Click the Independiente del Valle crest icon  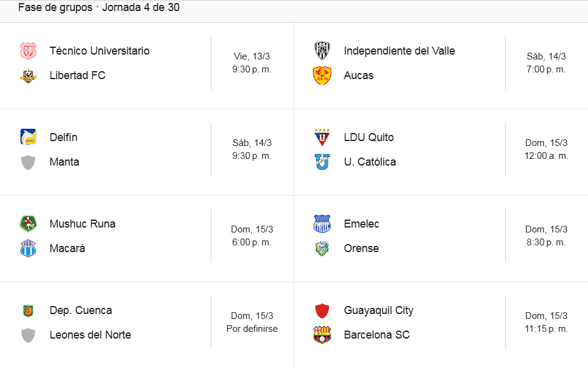(322, 51)
